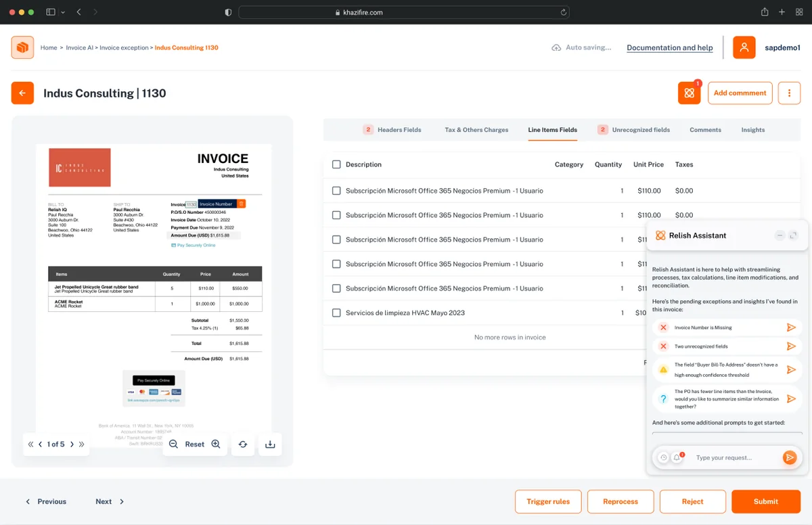
Task: Open the Unrecognized fields tab
Action: click(x=634, y=130)
